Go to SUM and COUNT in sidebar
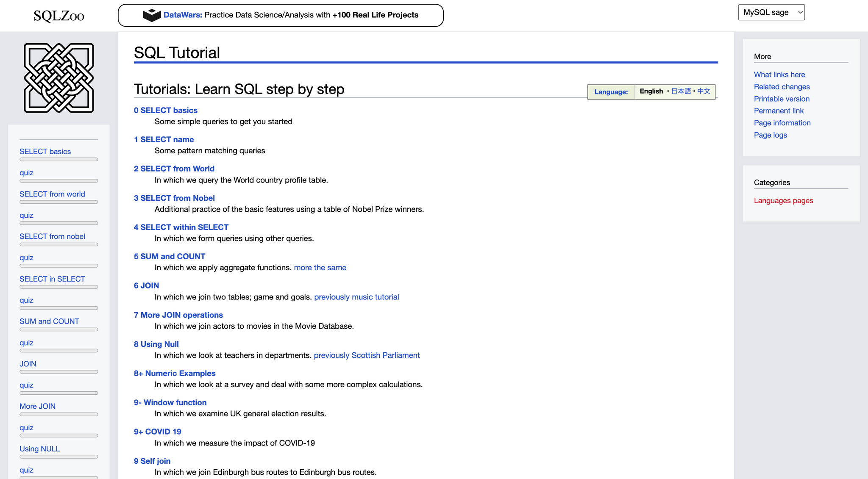 click(x=49, y=321)
